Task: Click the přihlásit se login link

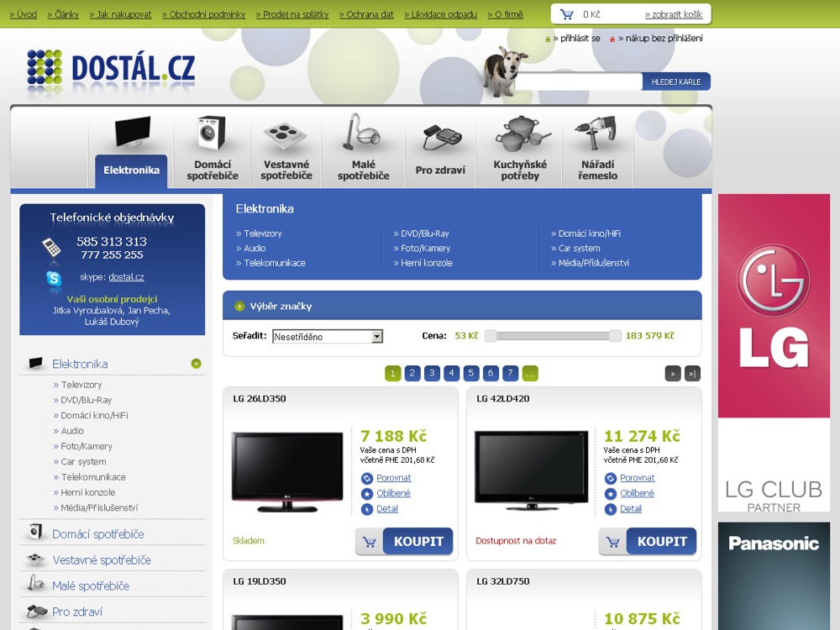Action: coord(576,39)
